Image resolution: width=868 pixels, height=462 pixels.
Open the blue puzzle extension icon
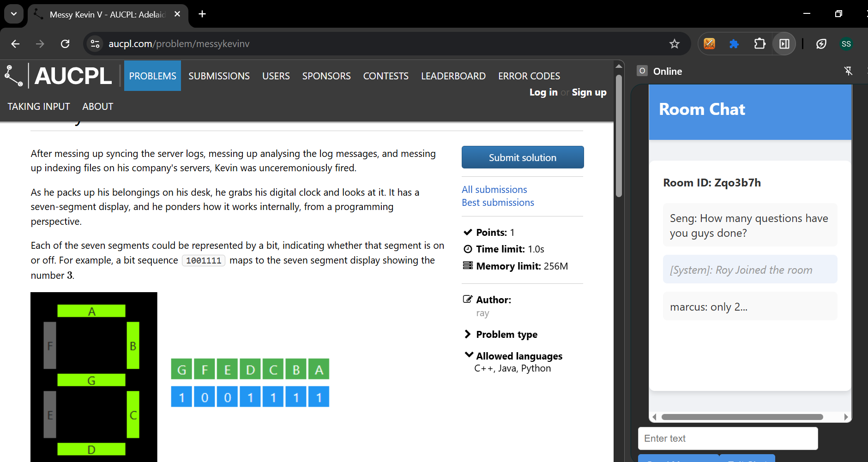coord(734,44)
